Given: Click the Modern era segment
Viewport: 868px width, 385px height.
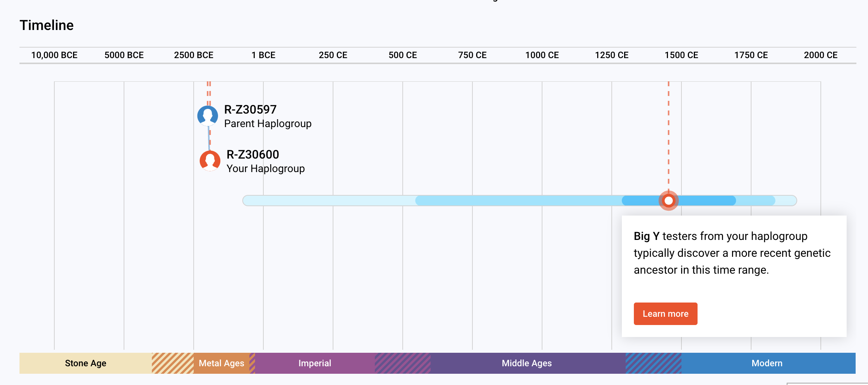Looking at the screenshot, I should click(x=767, y=363).
